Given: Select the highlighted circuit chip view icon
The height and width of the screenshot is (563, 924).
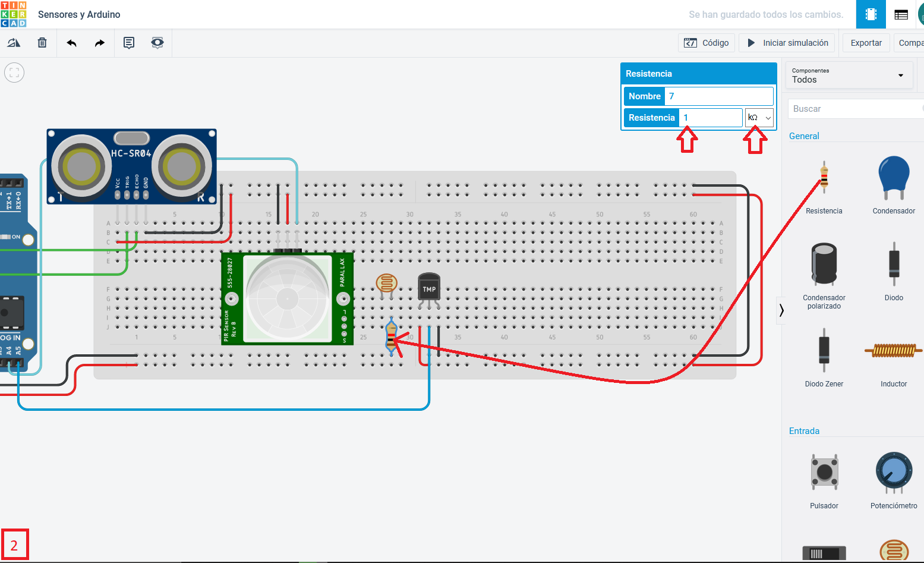Looking at the screenshot, I should pyautogui.click(x=871, y=14).
